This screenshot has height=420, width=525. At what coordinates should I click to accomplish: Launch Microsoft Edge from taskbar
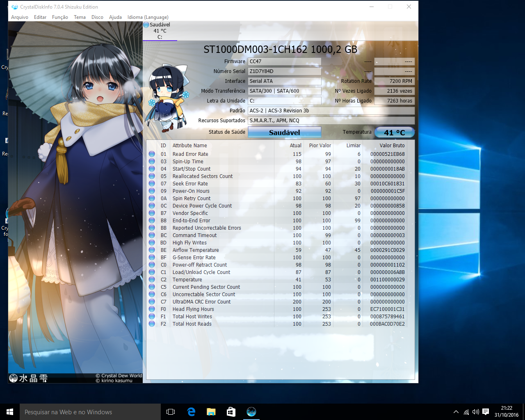pyautogui.click(x=191, y=412)
